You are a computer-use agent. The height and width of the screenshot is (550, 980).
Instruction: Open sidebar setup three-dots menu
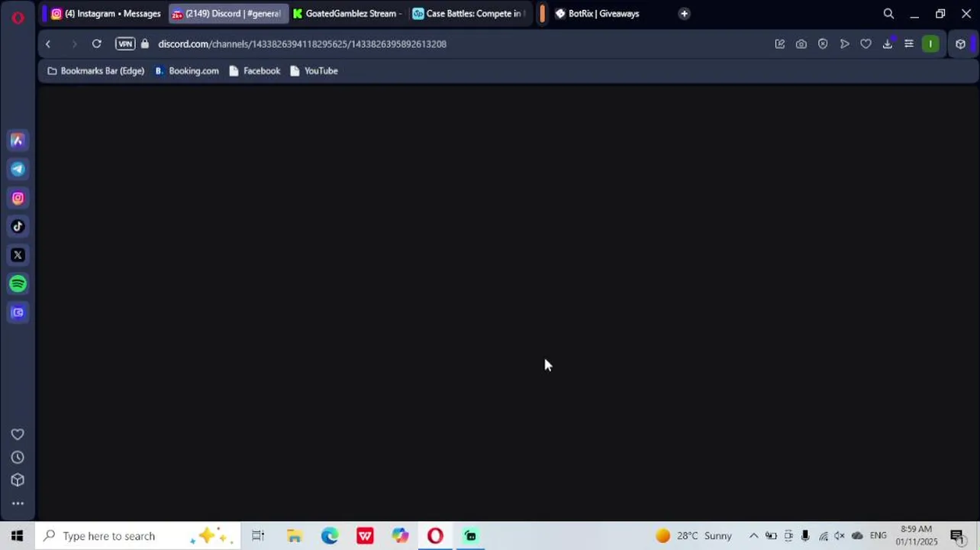(18, 503)
